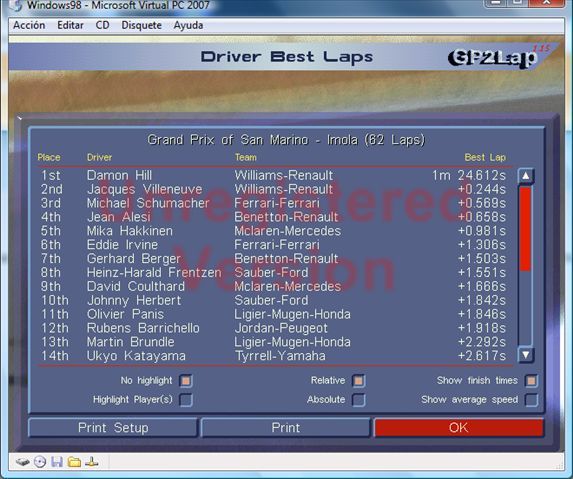Image resolution: width=573 pixels, height=479 pixels.
Task: Click the hard disk status icon
Action: [23, 462]
